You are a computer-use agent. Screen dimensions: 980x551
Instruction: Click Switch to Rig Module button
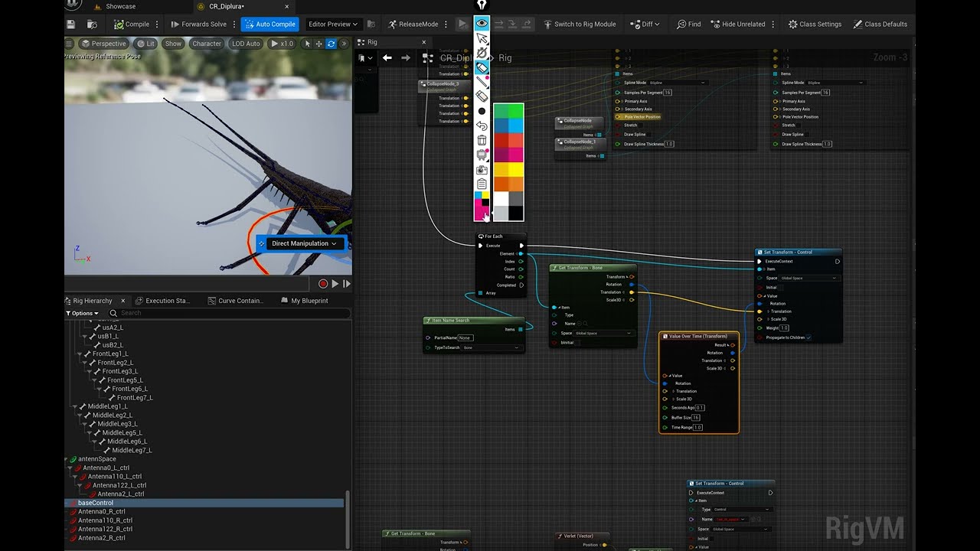click(580, 24)
